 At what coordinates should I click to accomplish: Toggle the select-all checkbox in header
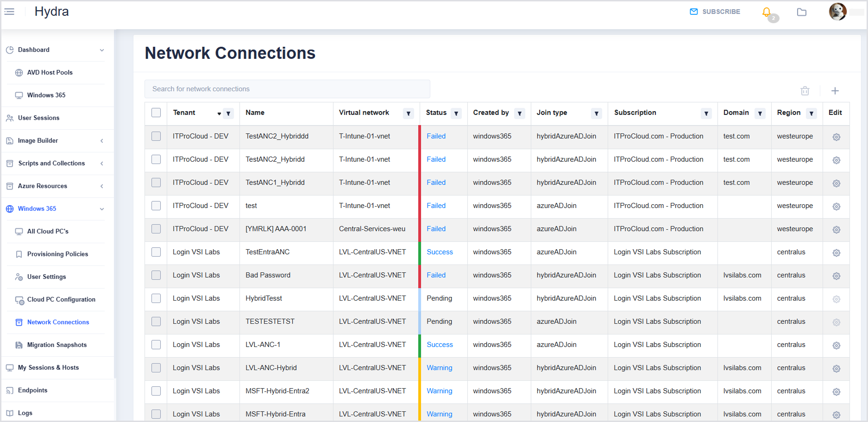point(156,113)
